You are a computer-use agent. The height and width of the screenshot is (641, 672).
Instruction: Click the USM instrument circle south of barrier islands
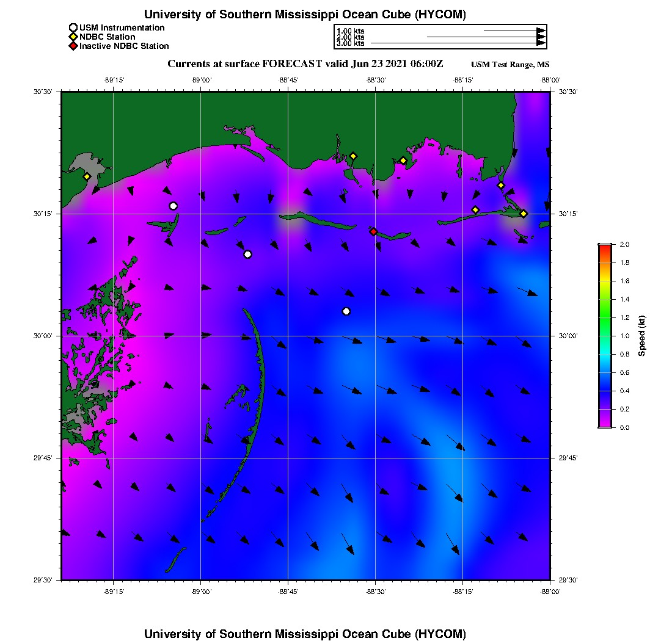pyautogui.click(x=247, y=255)
